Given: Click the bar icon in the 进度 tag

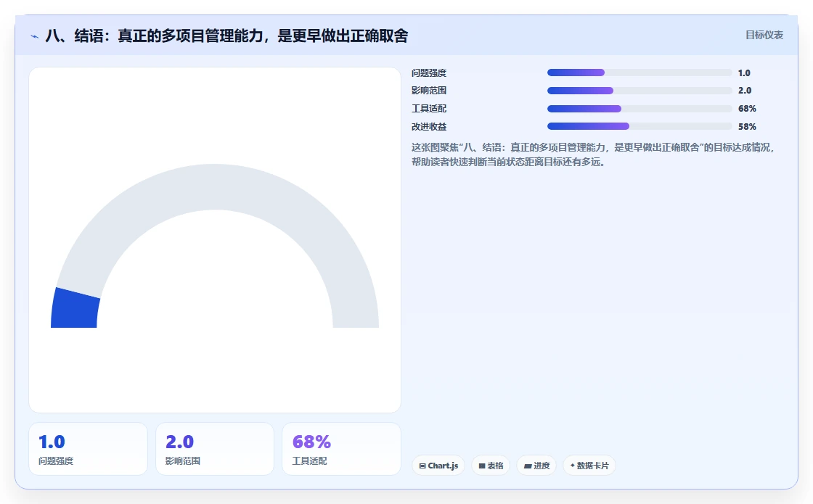Looking at the screenshot, I should coord(527,466).
